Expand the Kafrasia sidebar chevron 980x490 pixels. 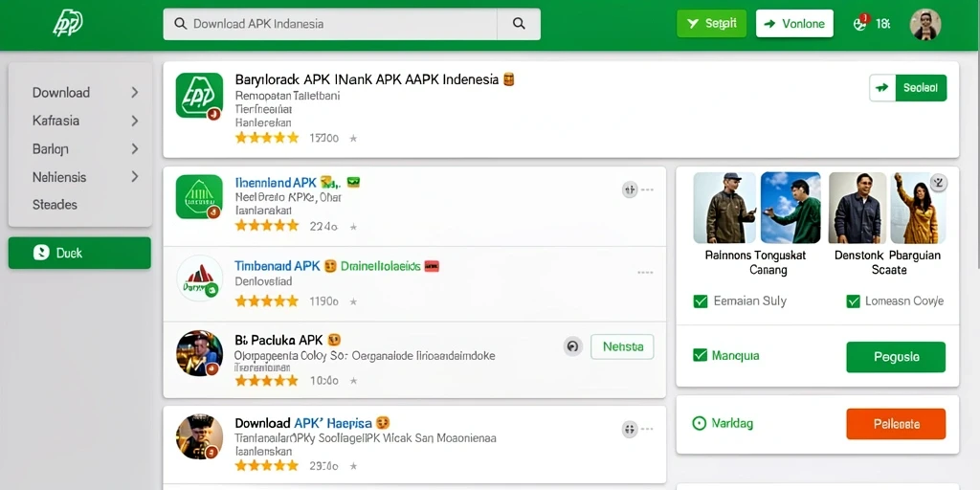point(134,121)
